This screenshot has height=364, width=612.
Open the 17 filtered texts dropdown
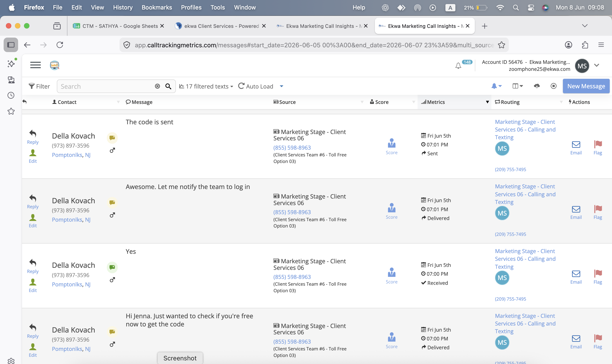coord(206,86)
